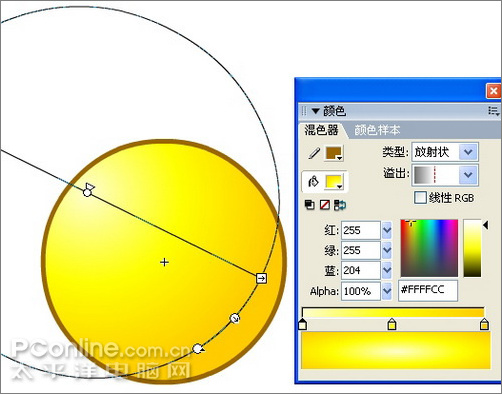Collapse the 颜色 panel triangle
The image size is (502, 394).
pos(315,111)
